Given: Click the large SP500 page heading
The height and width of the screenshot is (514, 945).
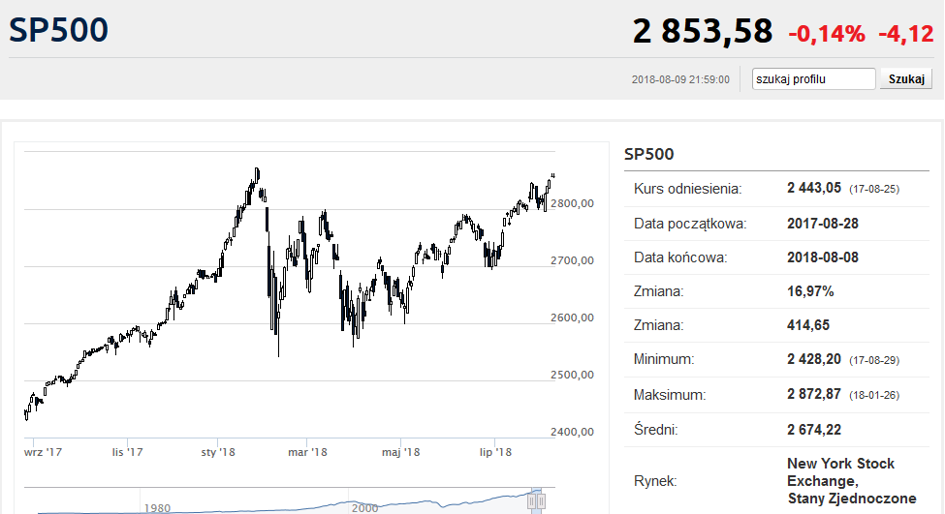Looking at the screenshot, I should point(59,30).
